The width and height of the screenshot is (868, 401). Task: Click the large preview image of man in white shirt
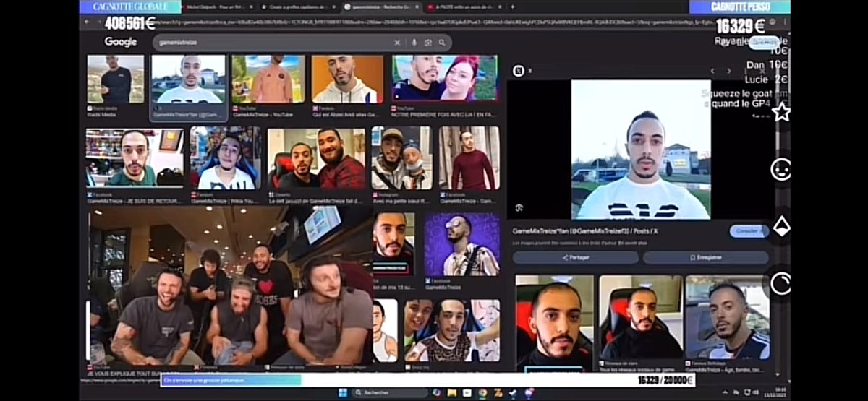(641, 150)
